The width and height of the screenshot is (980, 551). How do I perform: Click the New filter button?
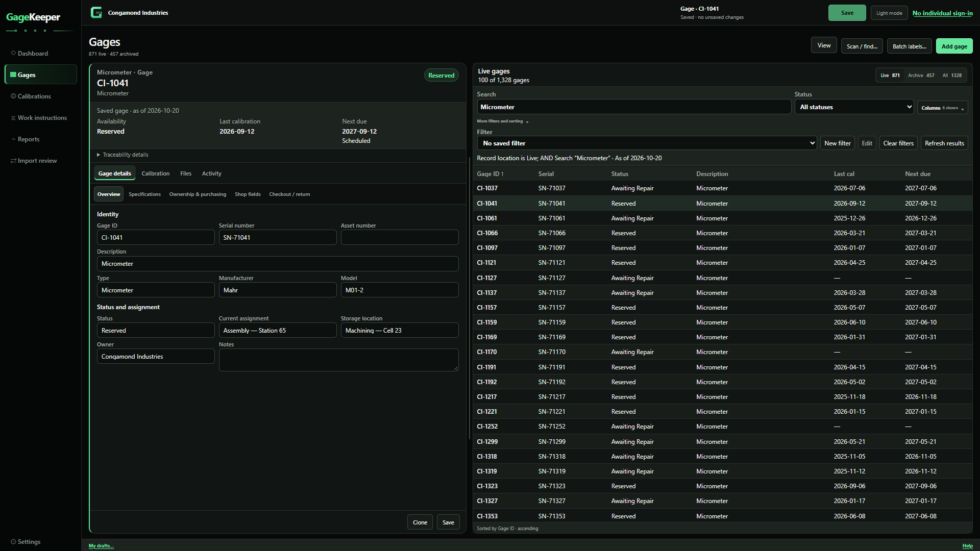837,143
